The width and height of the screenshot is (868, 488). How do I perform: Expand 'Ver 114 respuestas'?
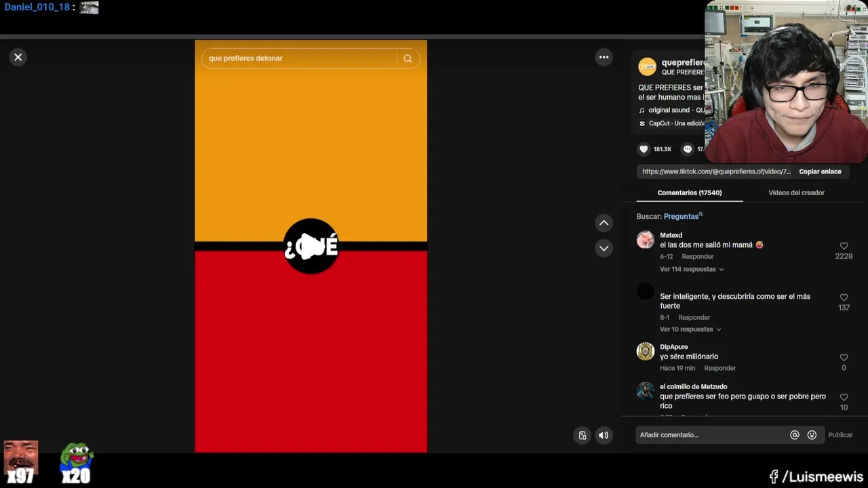[692, 269]
